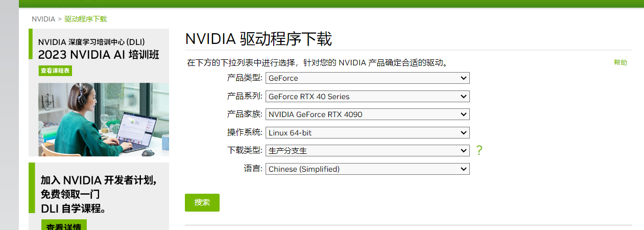This screenshot has height=230, width=644.
Task: Click the green 搜索 button
Action: [x=202, y=202]
